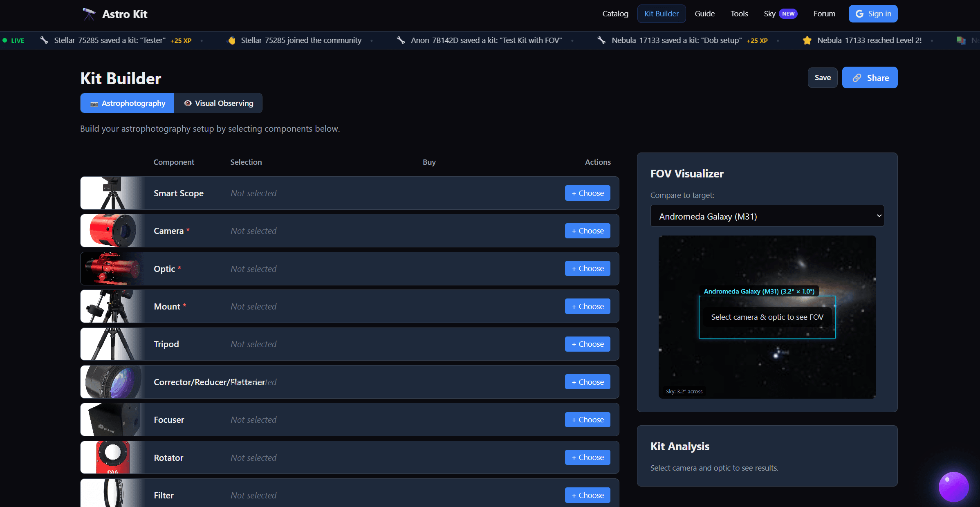Save the current kit
The width and height of the screenshot is (980, 507).
pos(823,78)
